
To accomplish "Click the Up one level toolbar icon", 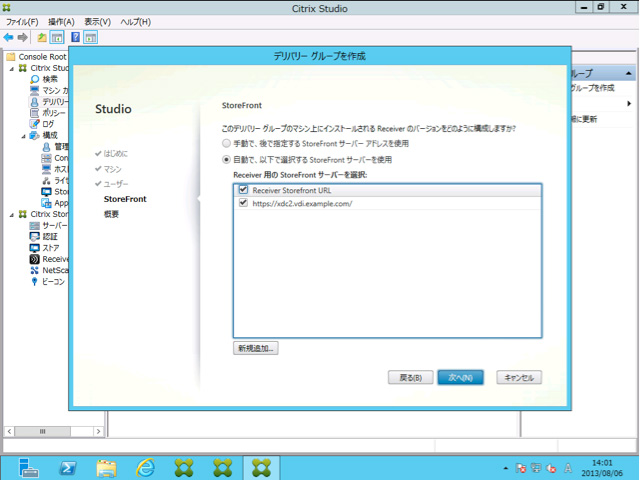I will click(42, 38).
